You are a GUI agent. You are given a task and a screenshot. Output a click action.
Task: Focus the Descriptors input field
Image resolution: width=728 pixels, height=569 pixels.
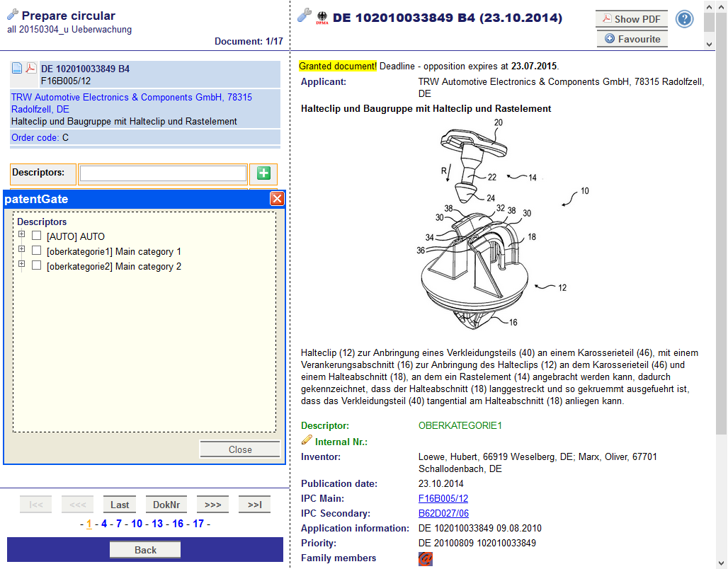pyautogui.click(x=163, y=173)
